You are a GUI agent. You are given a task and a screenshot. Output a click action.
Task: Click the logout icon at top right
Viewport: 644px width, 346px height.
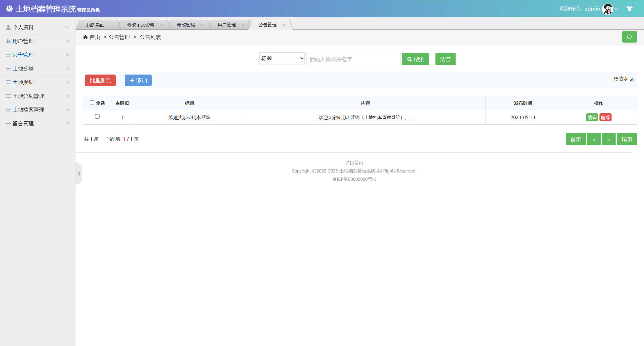pyautogui.click(x=630, y=8)
